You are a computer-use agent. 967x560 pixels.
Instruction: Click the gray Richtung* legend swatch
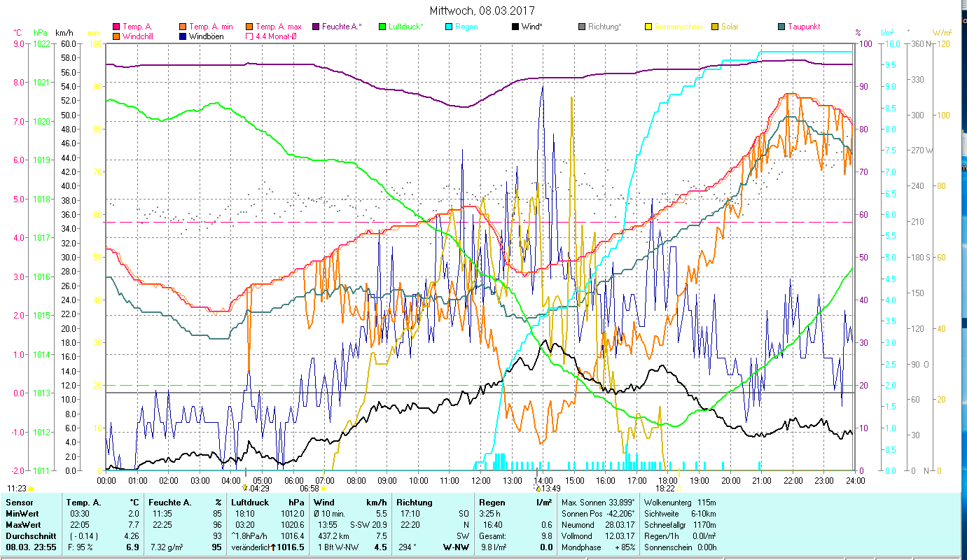tap(582, 27)
